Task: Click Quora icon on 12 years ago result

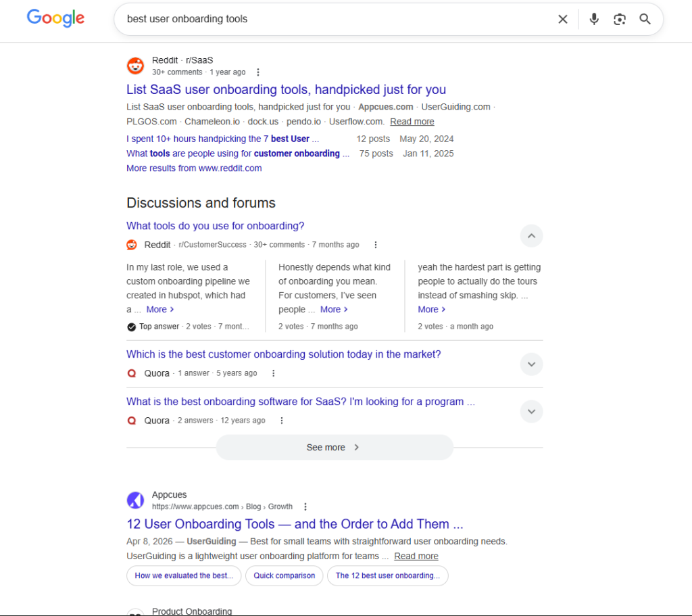Action: click(132, 421)
